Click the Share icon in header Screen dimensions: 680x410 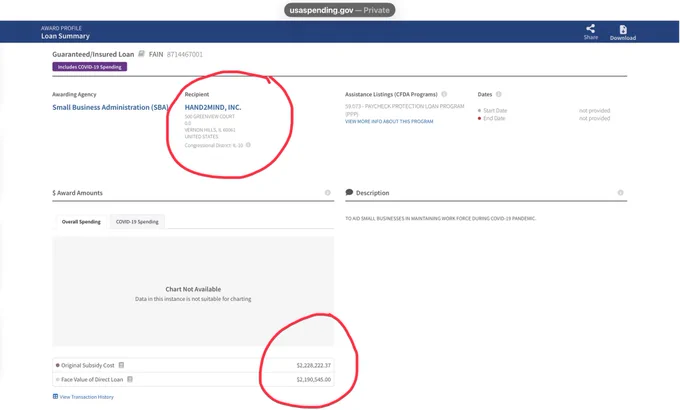click(590, 29)
